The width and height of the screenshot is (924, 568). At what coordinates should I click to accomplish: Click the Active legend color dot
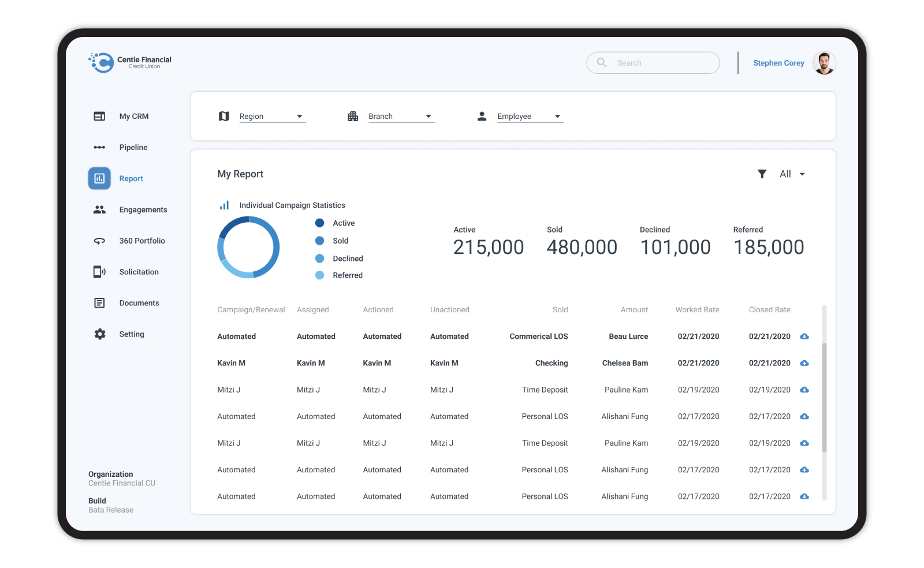pyautogui.click(x=319, y=223)
